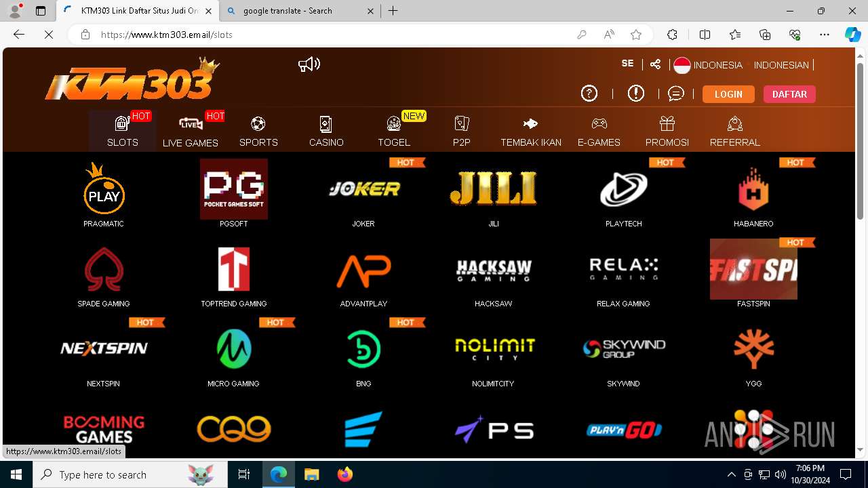
Task: Open a new browser tab
Action: tap(393, 11)
